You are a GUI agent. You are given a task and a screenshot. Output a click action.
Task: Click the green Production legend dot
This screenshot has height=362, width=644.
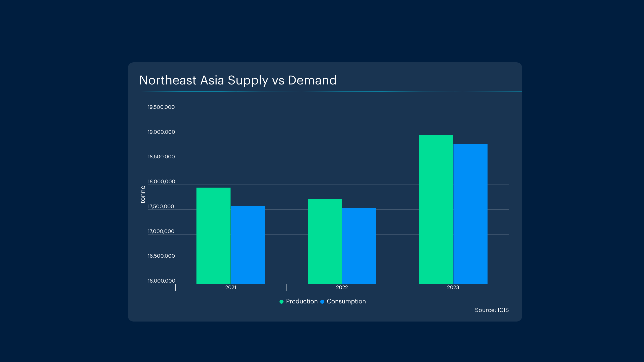[x=281, y=301]
